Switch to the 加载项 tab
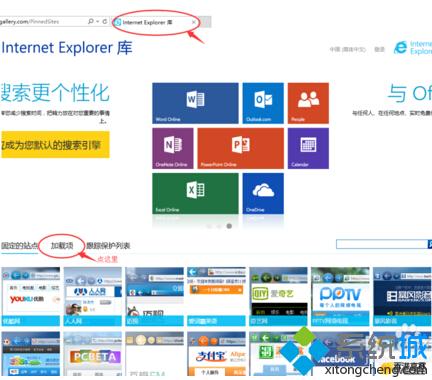432x380 pixels. (x=62, y=246)
